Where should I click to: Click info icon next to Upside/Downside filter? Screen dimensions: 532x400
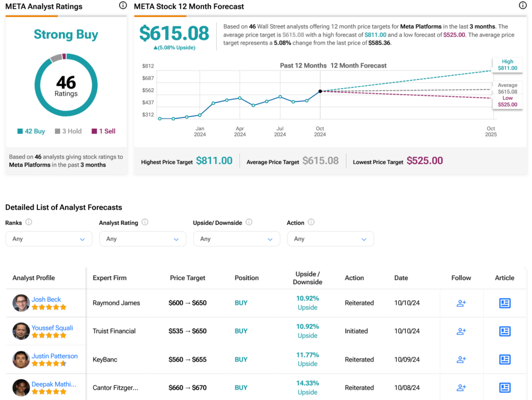point(249,222)
